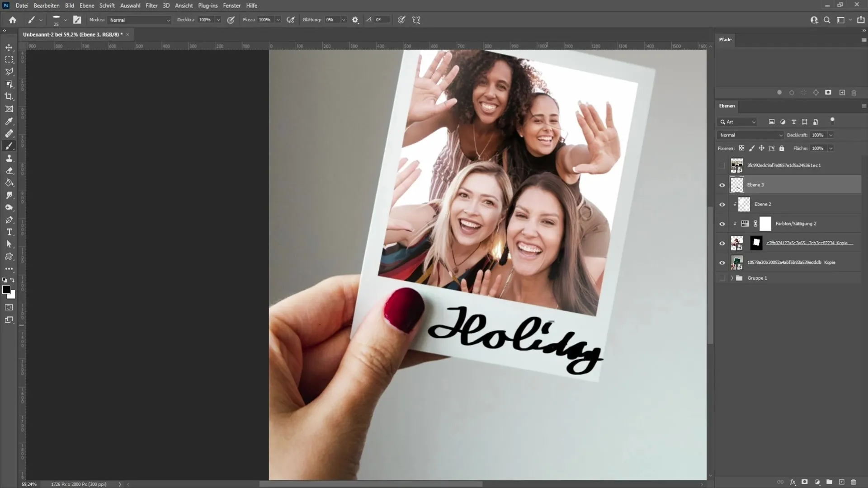Toggle visibility of Farb­ton/Sättigung 2
The height and width of the screenshot is (488, 868).
coord(722,224)
